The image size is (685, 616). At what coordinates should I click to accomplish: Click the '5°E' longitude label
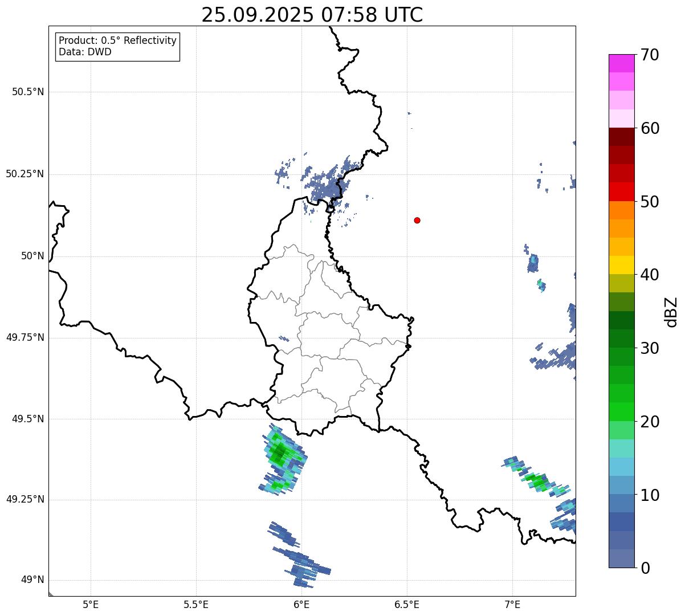pos(91,604)
